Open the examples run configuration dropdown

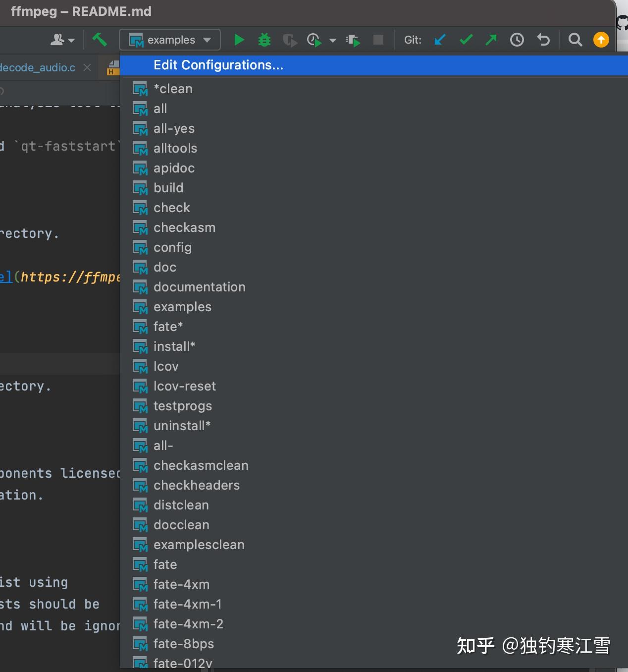170,40
